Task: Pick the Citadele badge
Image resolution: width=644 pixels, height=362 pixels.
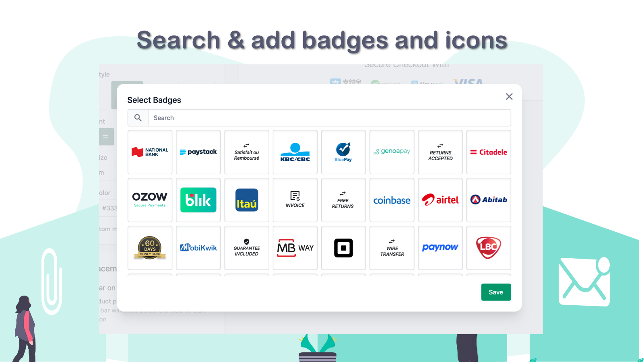Action: [x=489, y=152]
